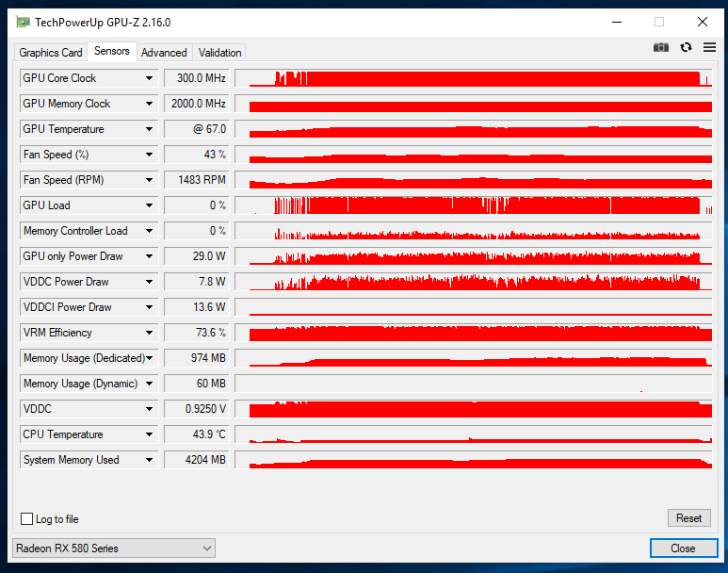Click the @ 67.0 temperature value
The image size is (728, 573).
(197, 129)
